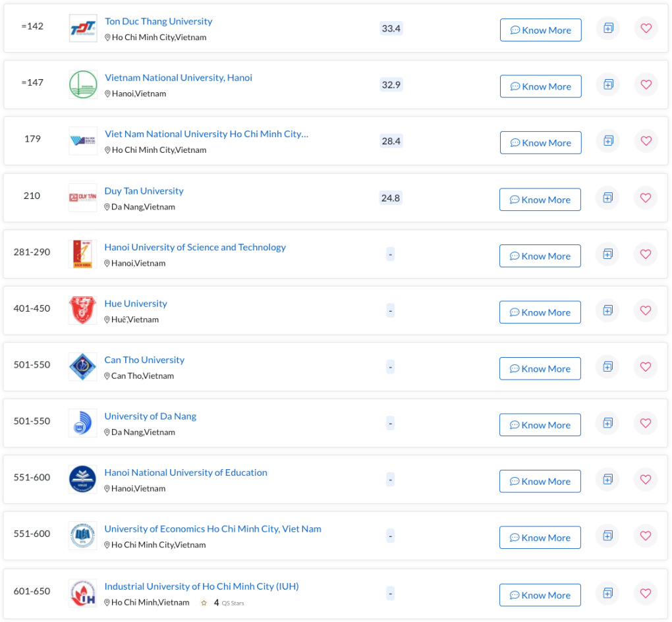This screenshot has width=672, height=622.
Task: Add Duy Tan University to compare list
Action: pos(607,198)
